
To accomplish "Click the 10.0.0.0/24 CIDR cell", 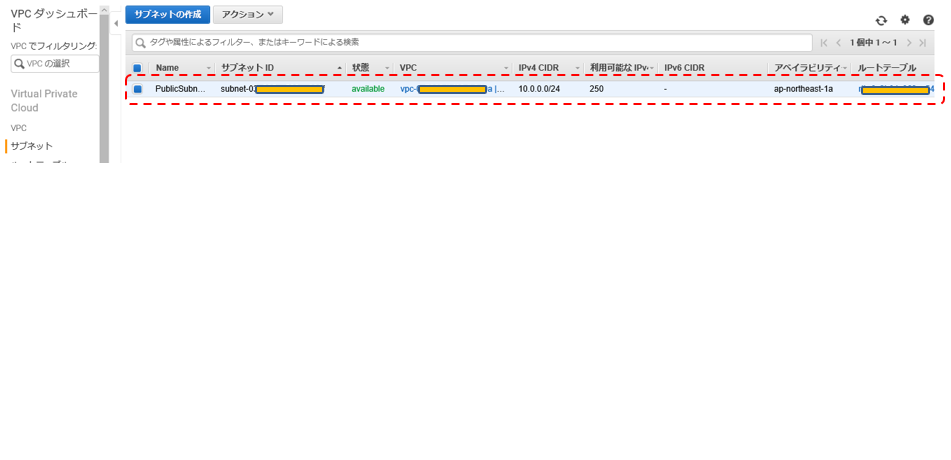I will (539, 89).
